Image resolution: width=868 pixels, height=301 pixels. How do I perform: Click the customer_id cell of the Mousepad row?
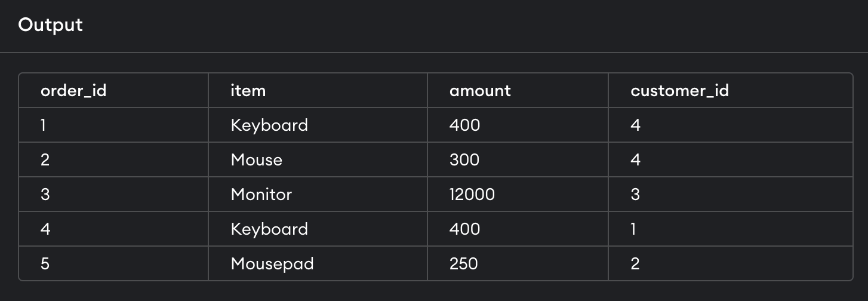click(x=635, y=264)
